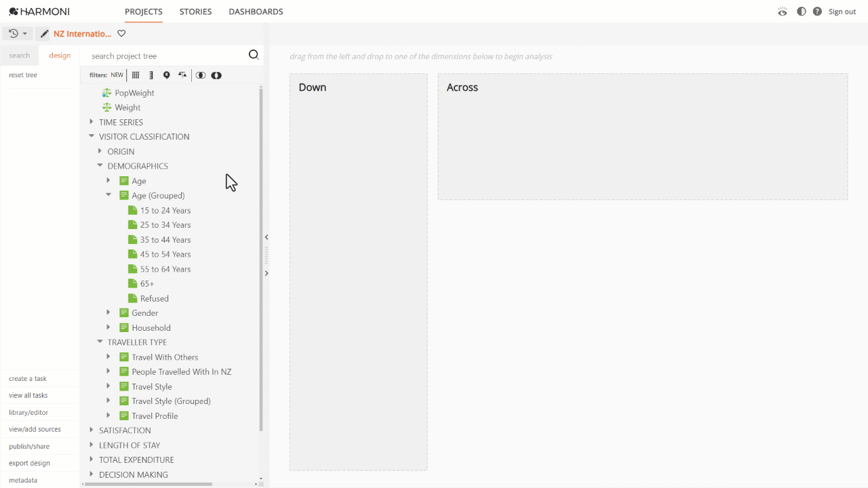Expand People Travelled With In NZ

[x=108, y=371]
